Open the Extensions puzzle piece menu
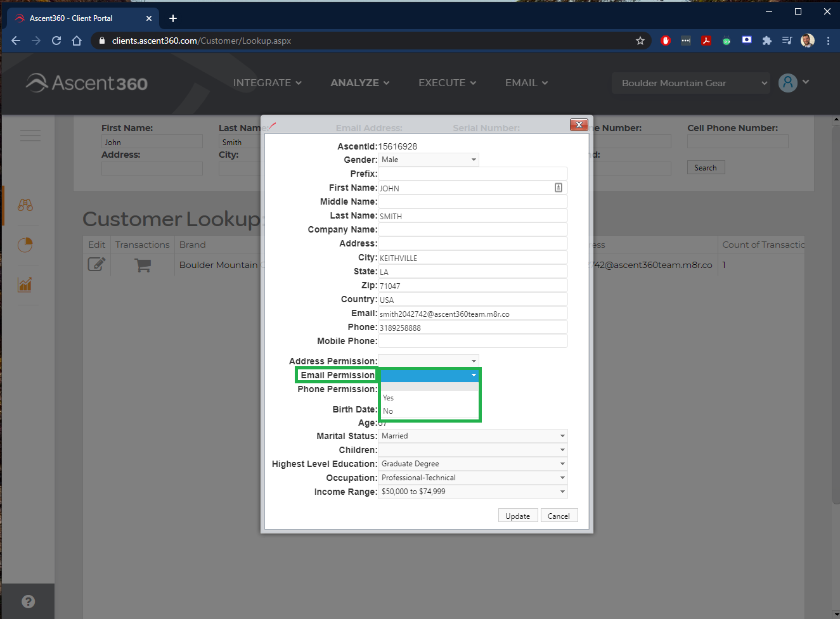The width and height of the screenshot is (840, 619). coord(767,41)
